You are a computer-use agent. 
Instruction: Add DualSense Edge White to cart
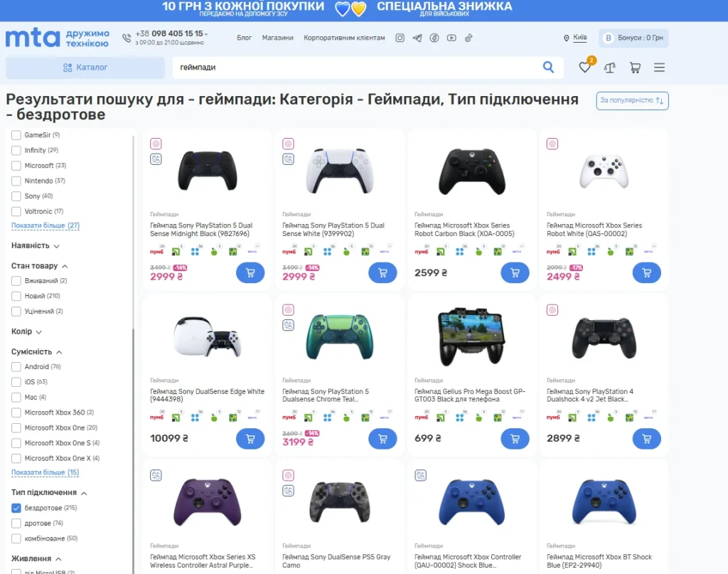(x=250, y=439)
